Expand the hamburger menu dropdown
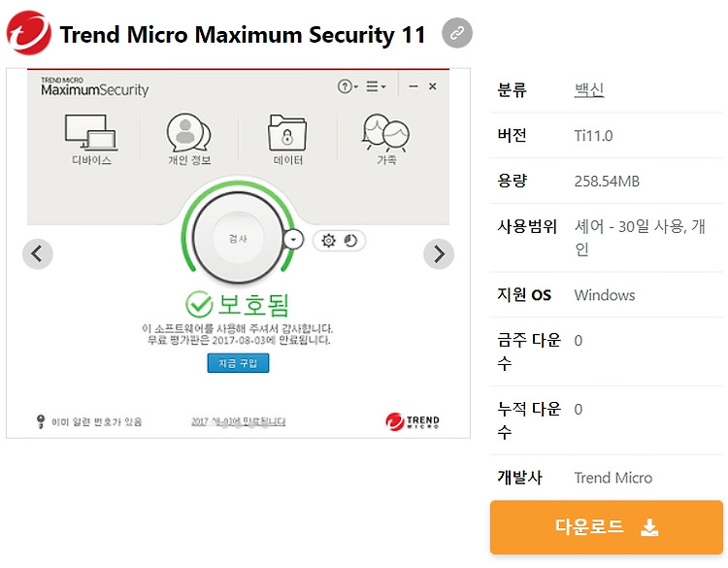This screenshot has height=568, width=728. pyautogui.click(x=376, y=86)
